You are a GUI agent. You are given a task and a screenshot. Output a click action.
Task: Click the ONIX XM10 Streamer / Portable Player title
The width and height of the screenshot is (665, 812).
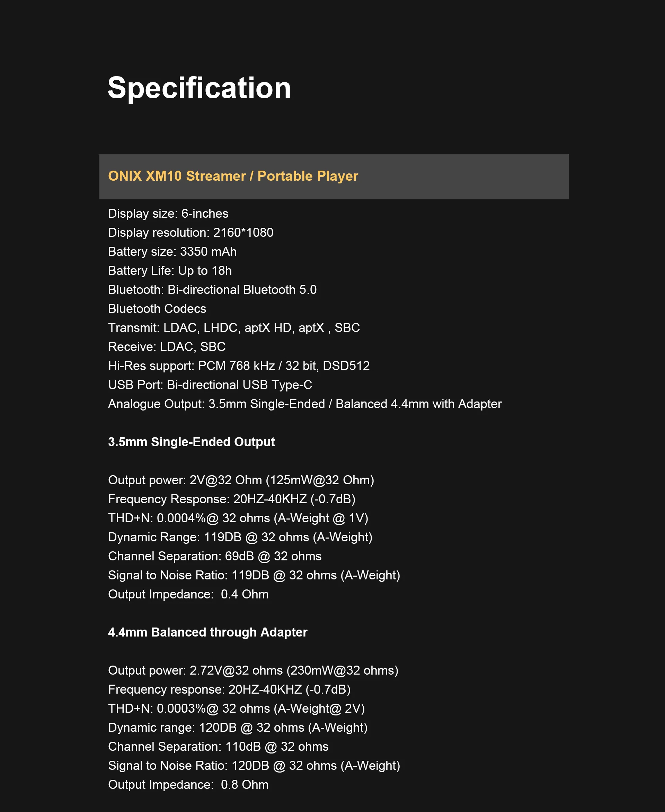pyautogui.click(x=233, y=176)
